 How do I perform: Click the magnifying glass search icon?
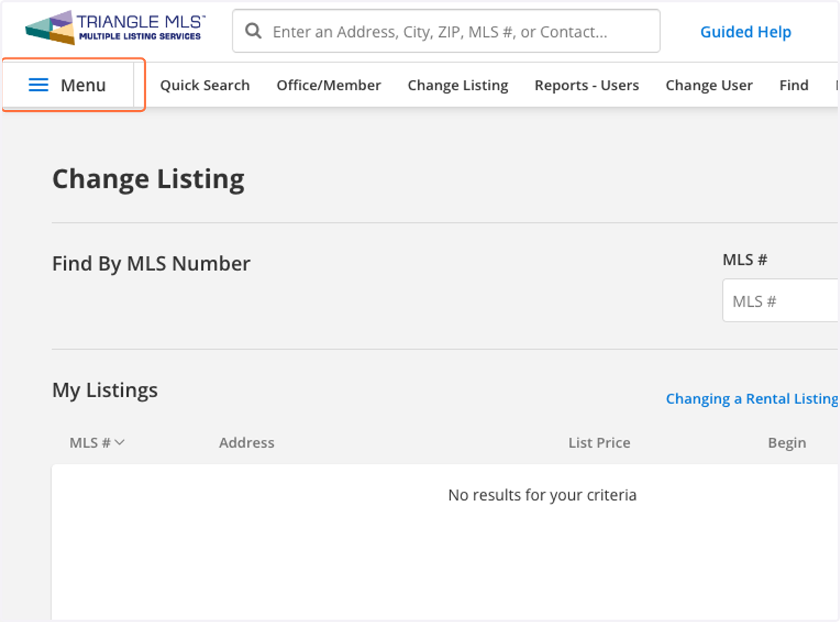tap(254, 32)
